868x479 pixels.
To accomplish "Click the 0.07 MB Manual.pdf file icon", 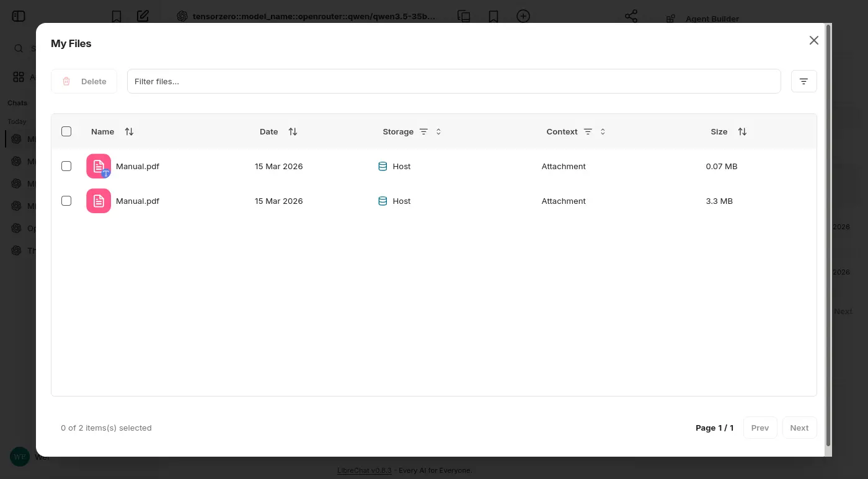I will tap(99, 166).
